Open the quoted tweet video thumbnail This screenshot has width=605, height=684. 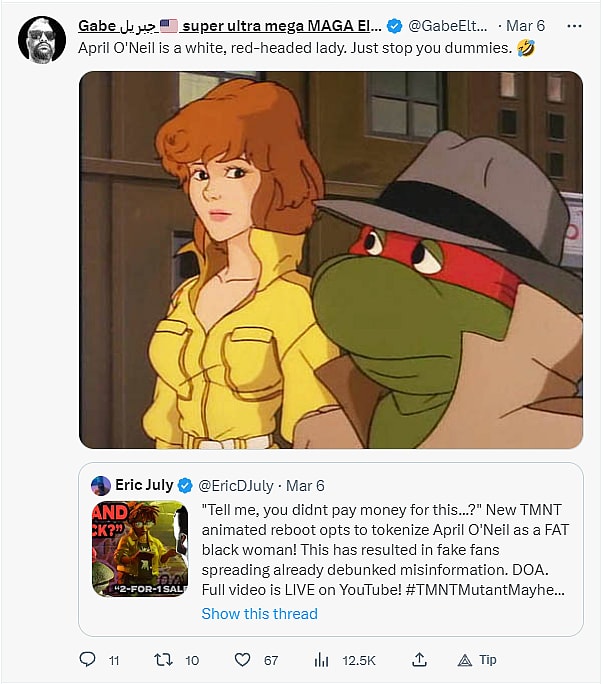point(140,549)
